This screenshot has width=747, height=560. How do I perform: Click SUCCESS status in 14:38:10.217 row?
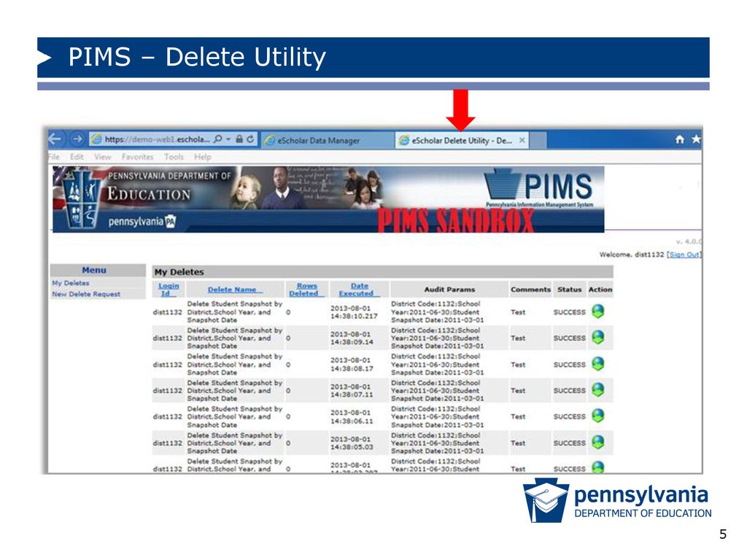[569, 312]
